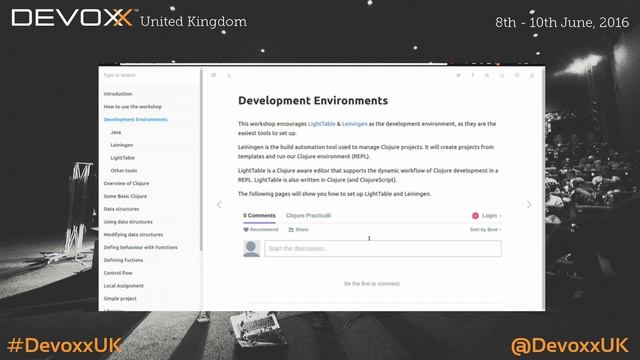The height and width of the screenshot is (360, 640).
Task: Open Other tools in the sidebar
Action: (124, 171)
